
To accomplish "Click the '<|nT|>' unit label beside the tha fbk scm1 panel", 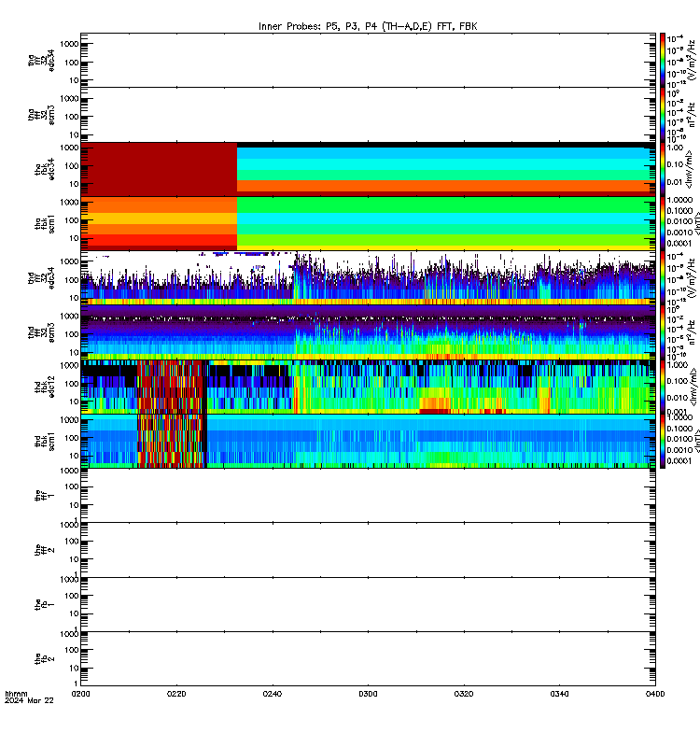I will coord(695,223).
